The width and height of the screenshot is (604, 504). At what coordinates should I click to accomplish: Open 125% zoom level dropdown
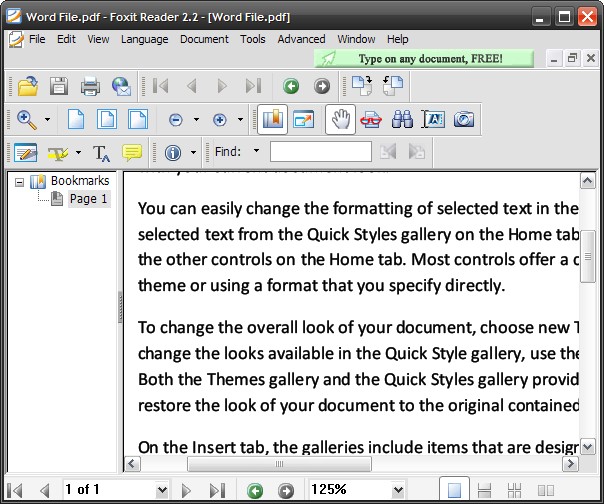398,490
